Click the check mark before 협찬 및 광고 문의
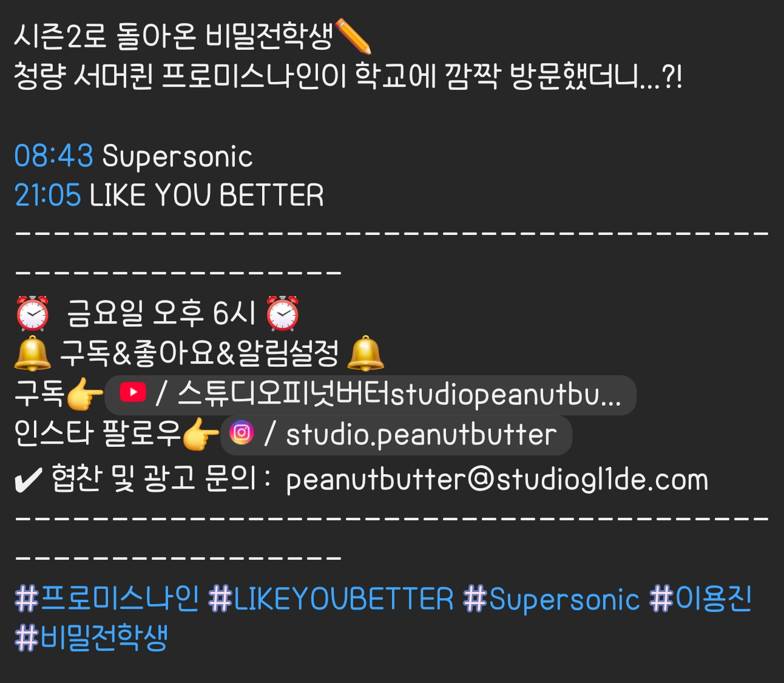 pos(28,481)
